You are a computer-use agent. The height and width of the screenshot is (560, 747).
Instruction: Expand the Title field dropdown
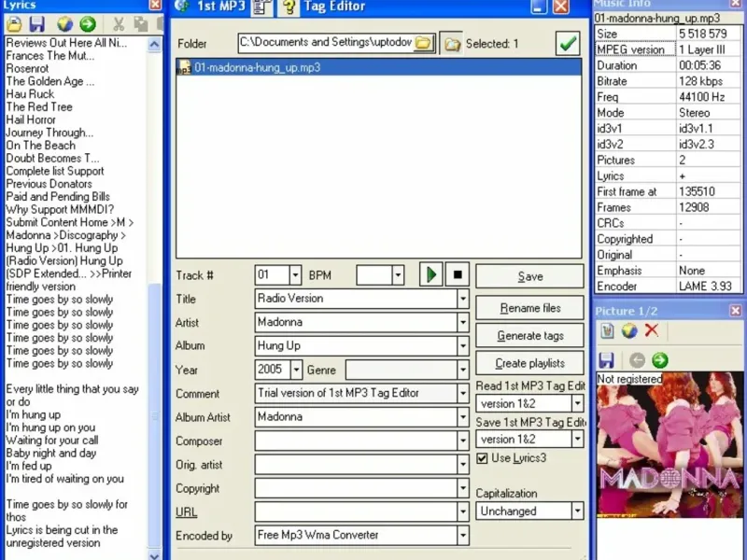[x=462, y=299]
